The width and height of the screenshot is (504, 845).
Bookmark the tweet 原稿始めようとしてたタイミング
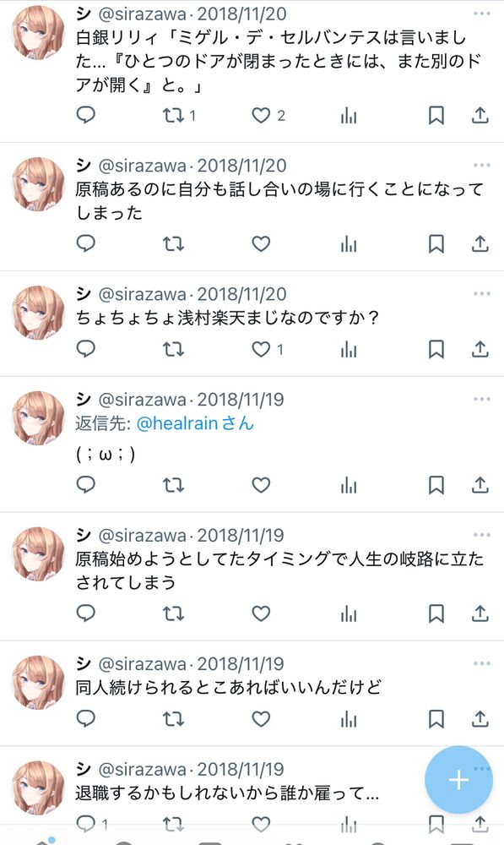pyautogui.click(x=436, y=613)
